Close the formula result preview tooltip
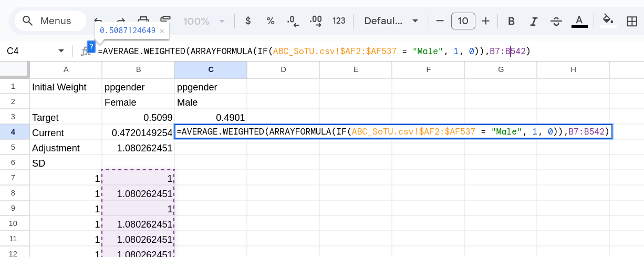Viewport: 644px width, 257px height. click(x=162, y=31)
